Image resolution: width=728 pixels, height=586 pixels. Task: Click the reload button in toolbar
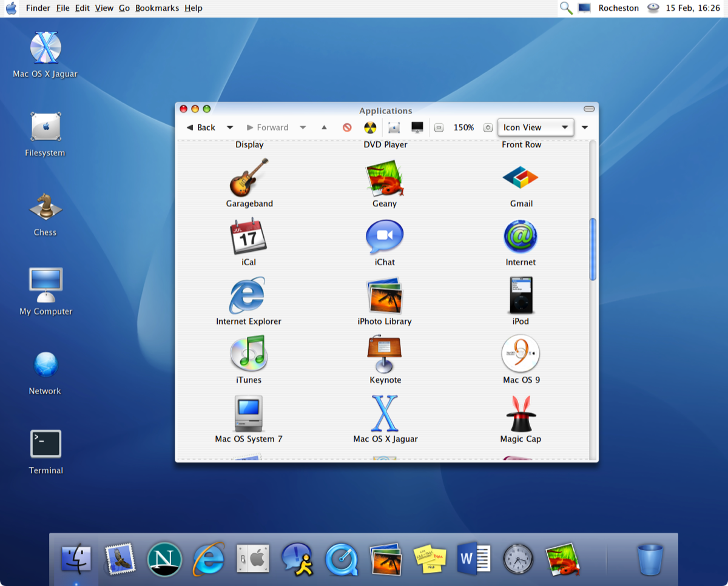click(x=370, y=127)
